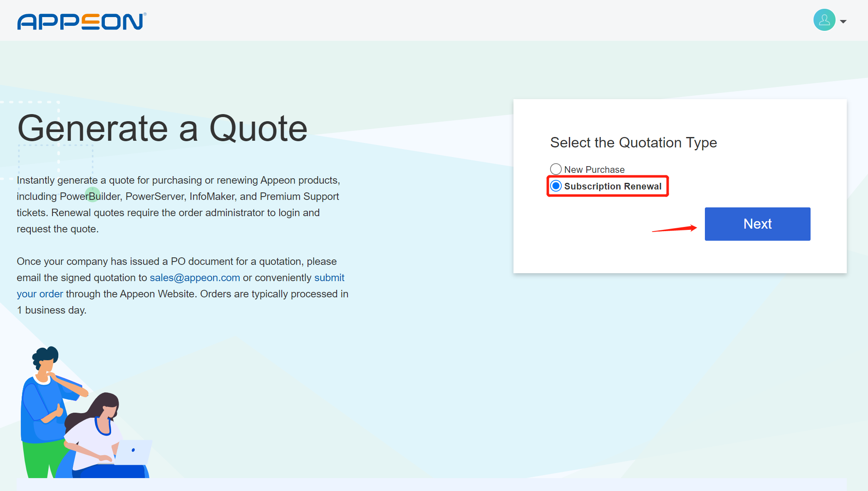This screenshot has height=491, width=868.
Task: Click the 'Instantly generate a quote' paragraph
Action: click(x=179, y=204)
